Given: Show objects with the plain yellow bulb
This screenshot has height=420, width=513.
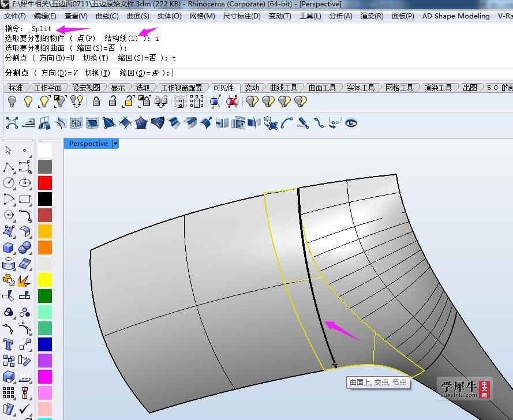Looking at the screenshot, I should pos(28,102).
